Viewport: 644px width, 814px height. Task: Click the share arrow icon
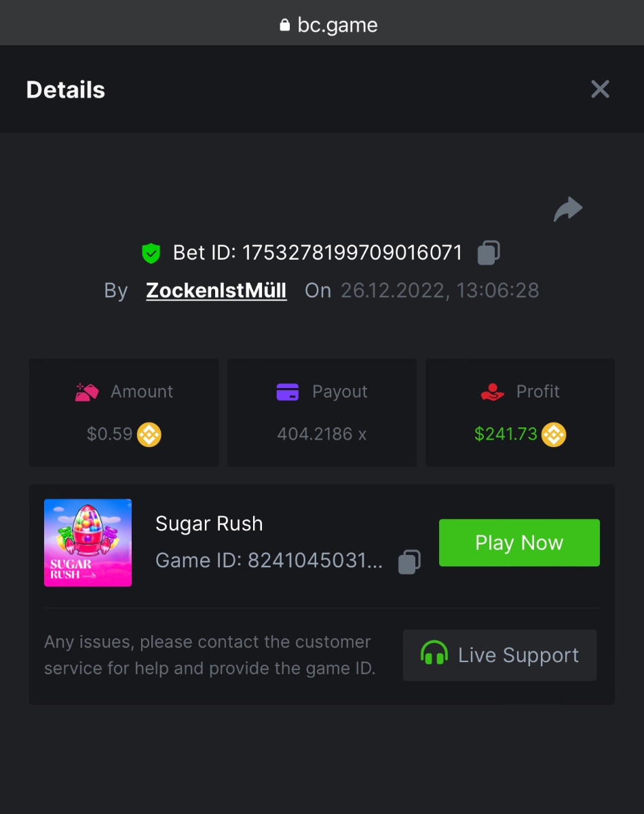(x=568, y=210)
